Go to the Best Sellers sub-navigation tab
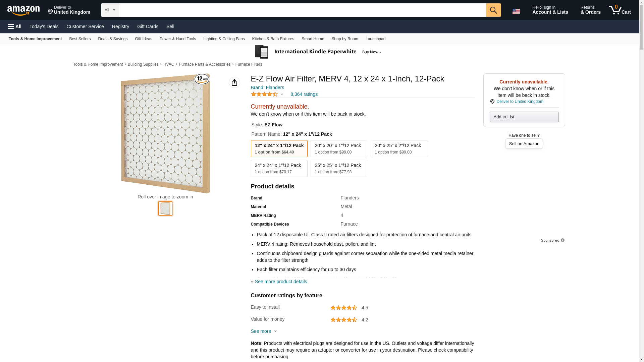 point(80,39)
